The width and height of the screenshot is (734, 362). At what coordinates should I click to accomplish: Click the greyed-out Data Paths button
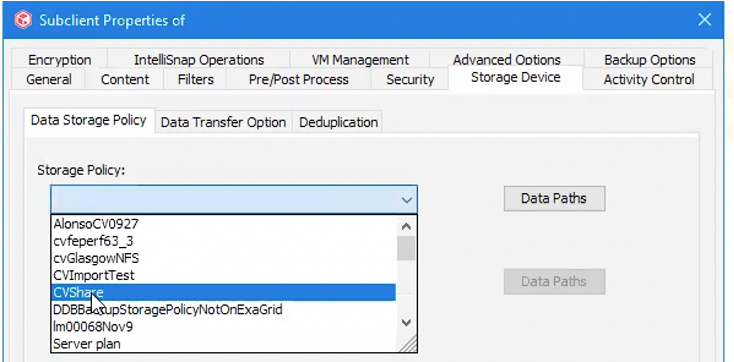pos(554,281)
